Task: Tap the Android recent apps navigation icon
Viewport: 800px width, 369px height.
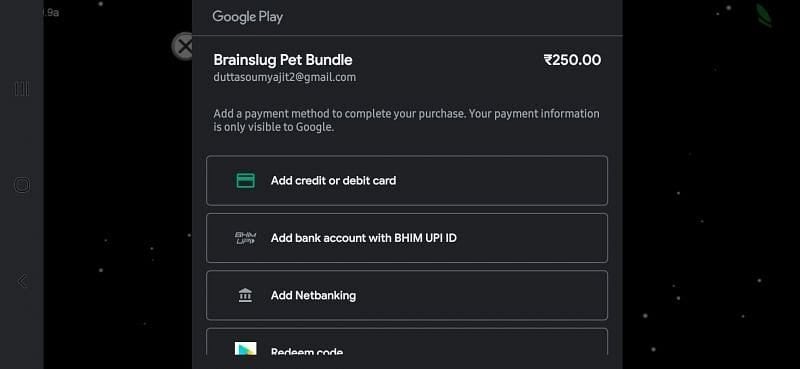Action: point(21,89)
